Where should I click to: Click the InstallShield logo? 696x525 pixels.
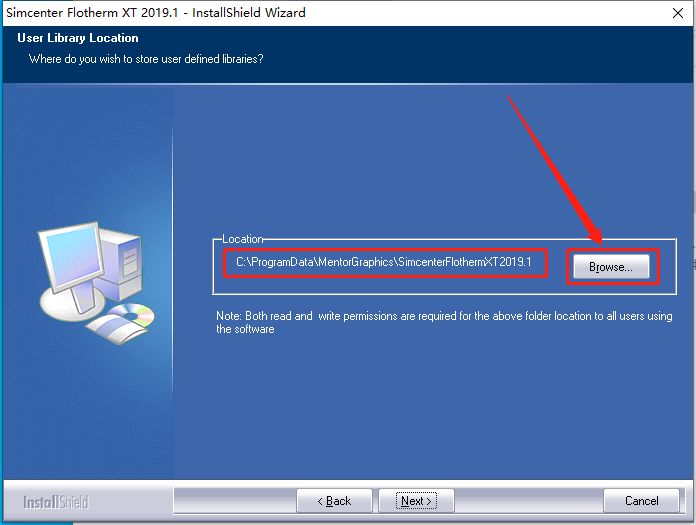[x=56, y=502]
